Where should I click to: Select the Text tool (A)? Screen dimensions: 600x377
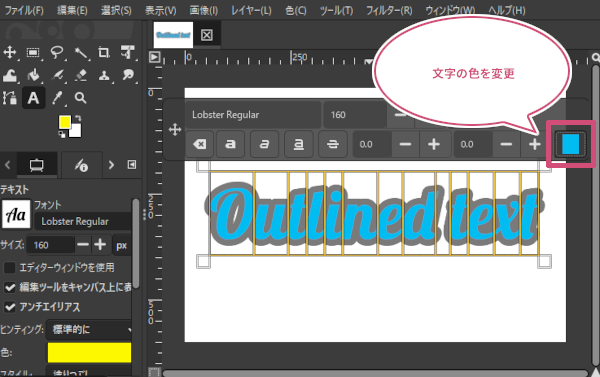[x=33, y=98]
